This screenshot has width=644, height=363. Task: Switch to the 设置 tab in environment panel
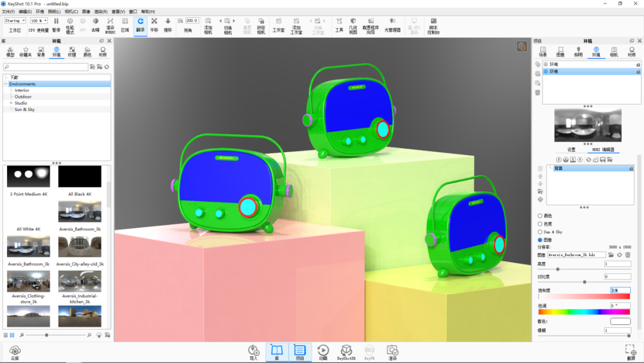[571, 150]
